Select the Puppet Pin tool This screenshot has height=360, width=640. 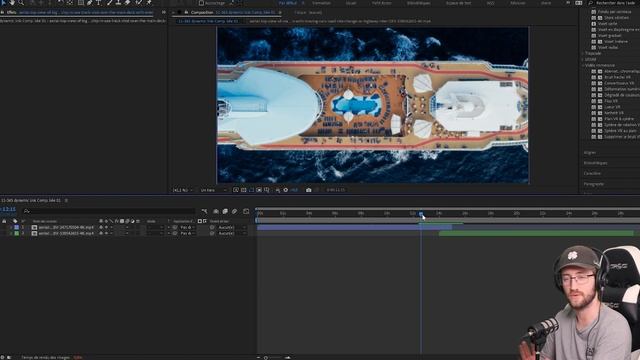[149, 2]
